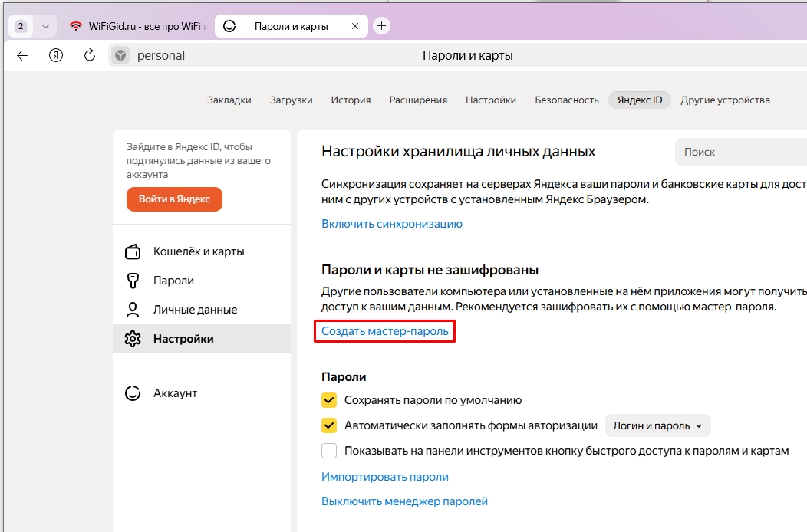Screen dimensions: 807x532
Task: Click Включить синхронизацию link
Action: pyautogui.click(x=392, y=224)
